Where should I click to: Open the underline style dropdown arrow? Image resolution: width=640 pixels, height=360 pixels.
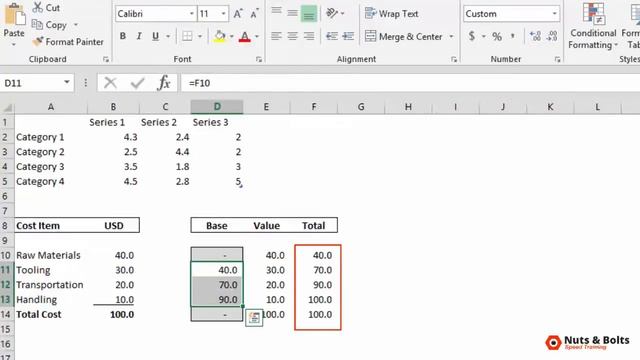point(168,36)
